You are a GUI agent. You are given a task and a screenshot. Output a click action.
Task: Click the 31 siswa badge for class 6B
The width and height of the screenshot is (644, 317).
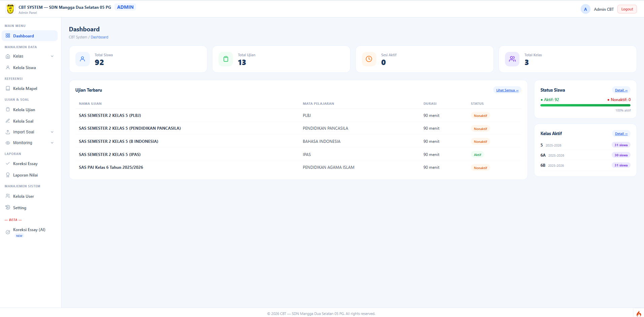[621, 165]
